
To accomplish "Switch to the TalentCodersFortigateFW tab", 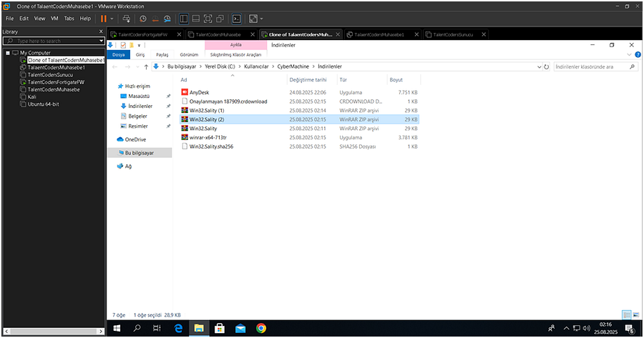I will (x=142, y=34).
